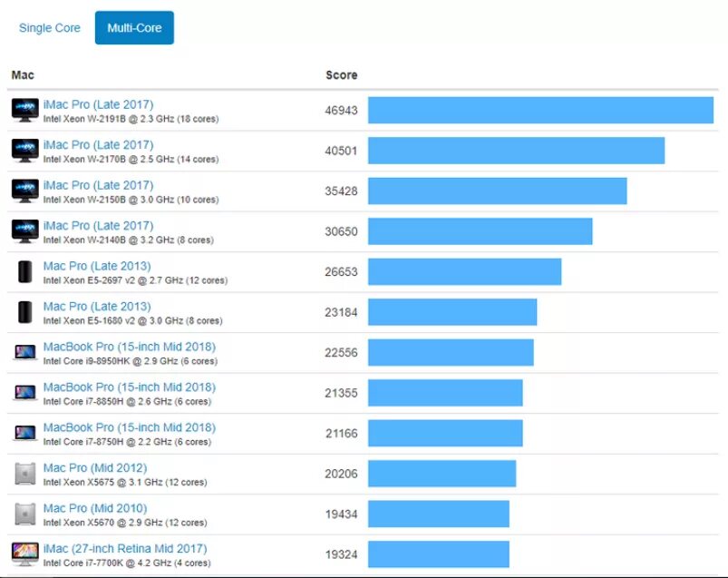Click the score value 19434
This screenshot has width=728, height=578.
[x=341, y=514]
